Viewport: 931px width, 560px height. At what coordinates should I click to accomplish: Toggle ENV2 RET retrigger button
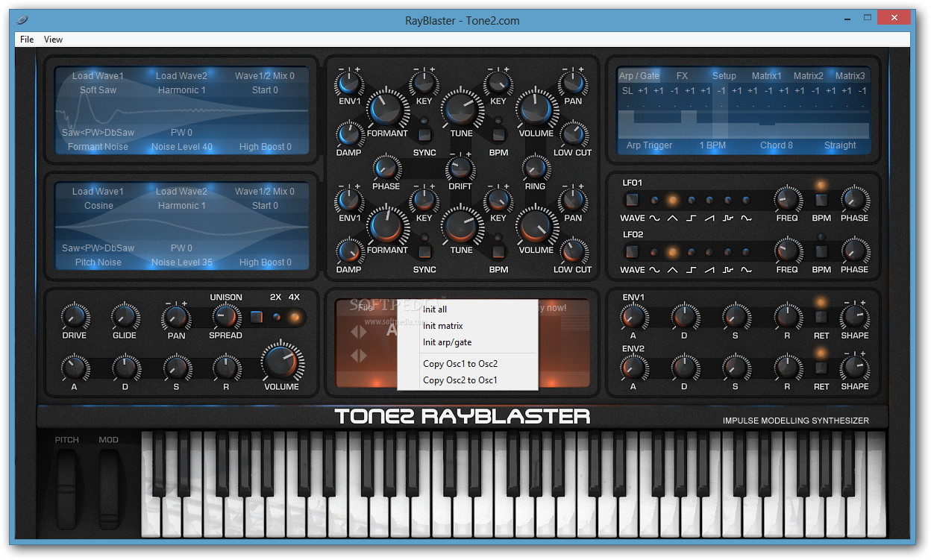(x=821, y=368)
